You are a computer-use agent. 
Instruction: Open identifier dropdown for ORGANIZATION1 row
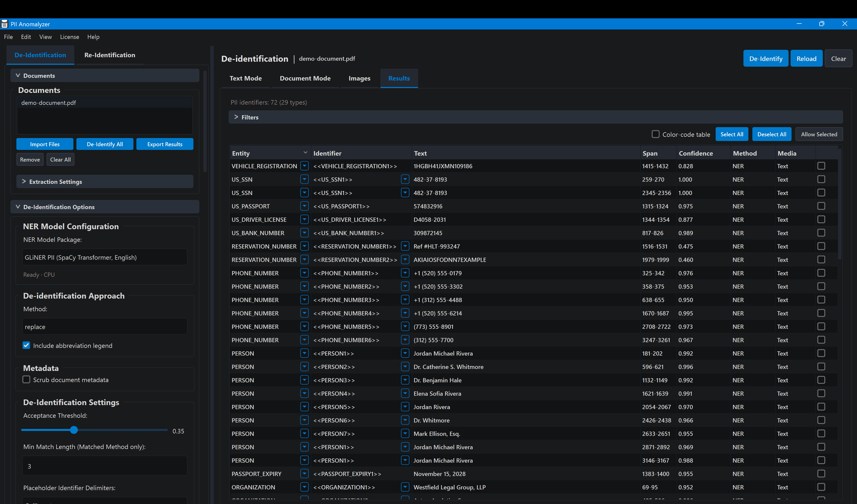[x=405, y=487]
